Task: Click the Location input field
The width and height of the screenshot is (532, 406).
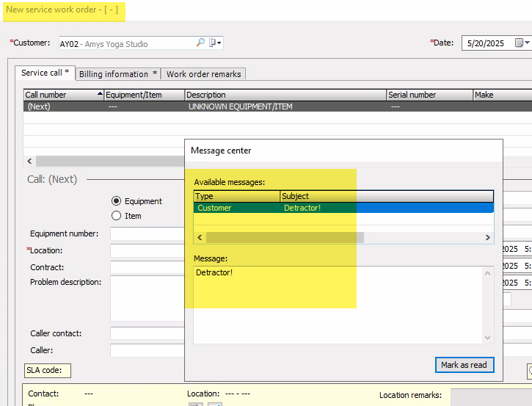Action: pos(147,250)
